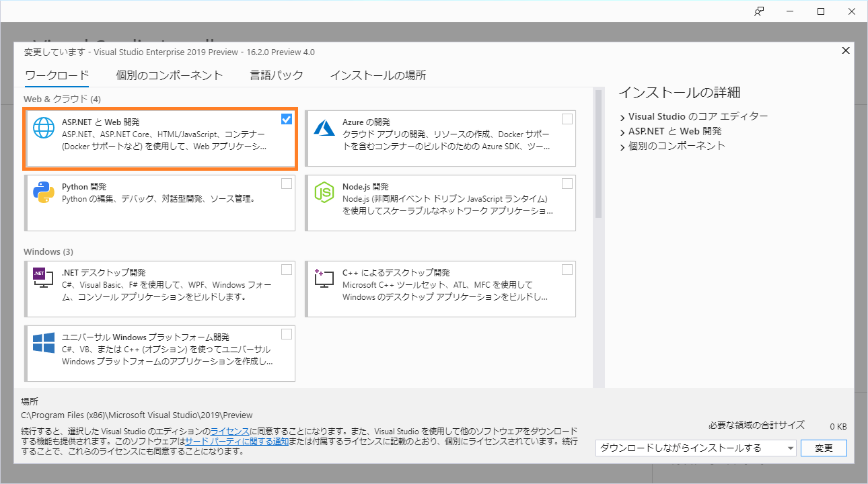Open the 言語パック tab

[x=277, y=76]
